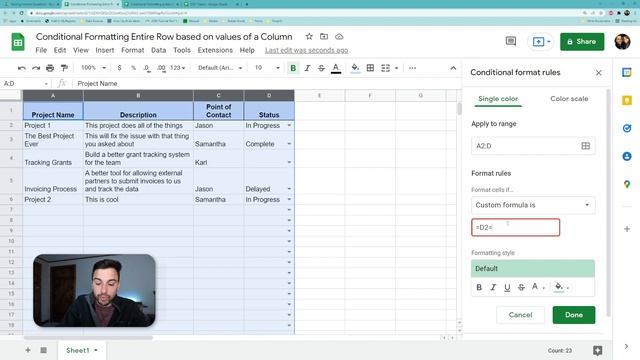Image resolution: width=640 pixels, height=360 pixels.
Task: Toggle bold in formatting style
Action: click(x=479, y=287)
